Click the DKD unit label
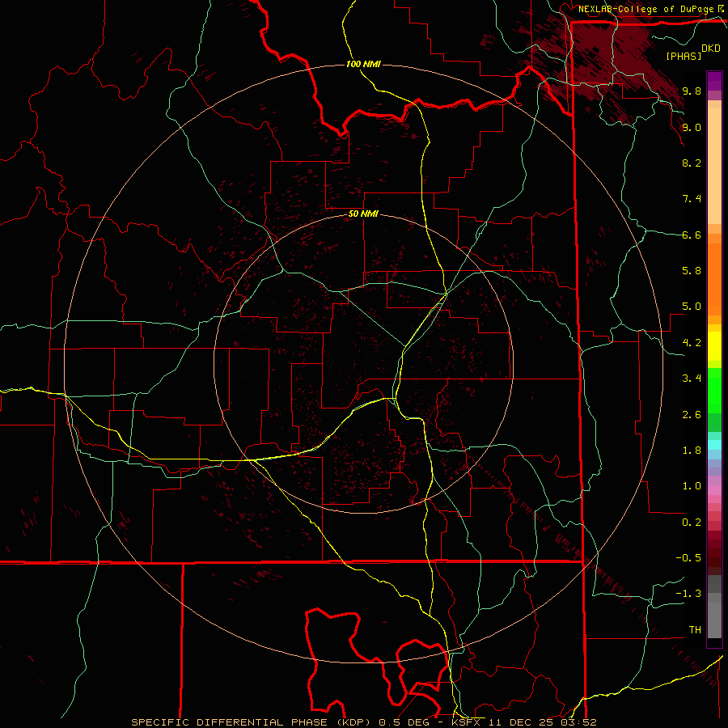Viewport: 728px width, 728px height. (711, 49)
